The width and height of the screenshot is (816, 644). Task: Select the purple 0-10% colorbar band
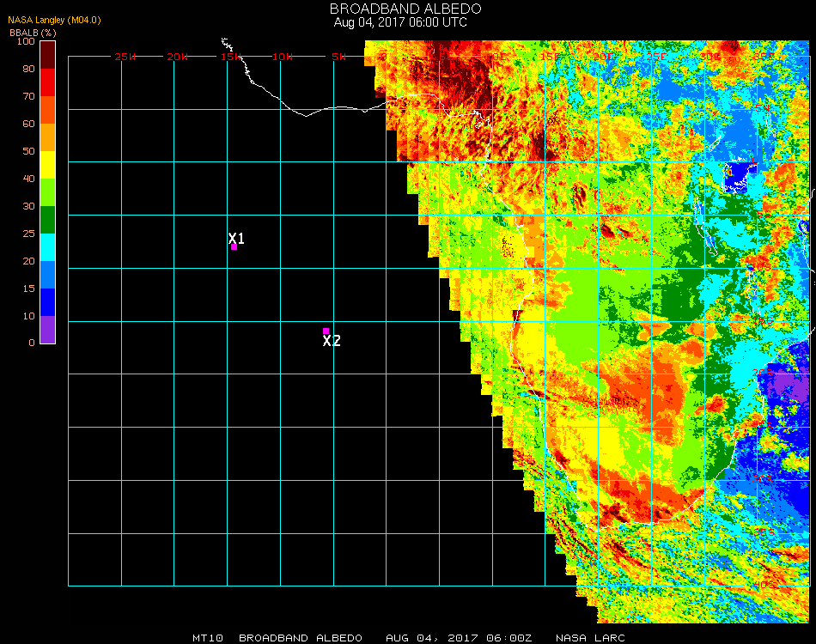(x=48, y=330)
